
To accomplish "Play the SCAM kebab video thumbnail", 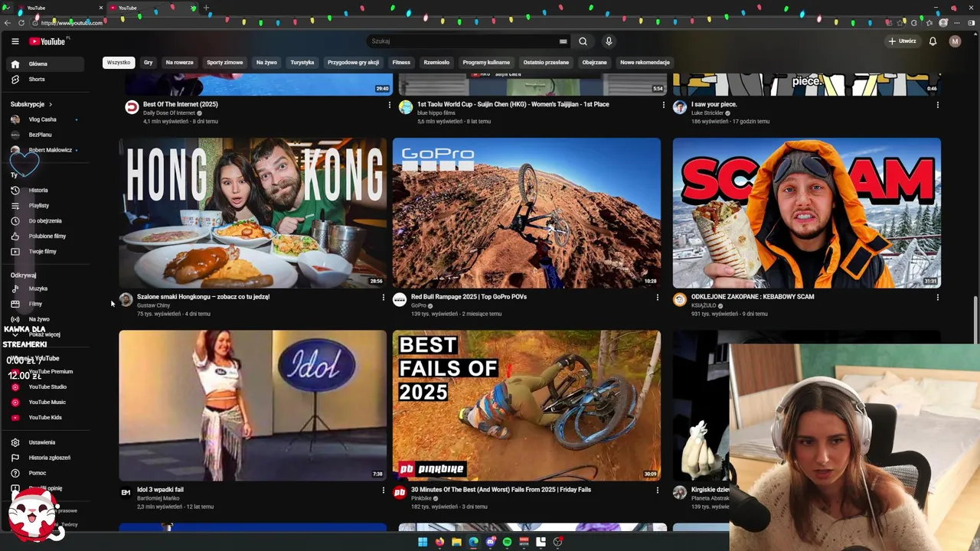I will tap(807, 213).
